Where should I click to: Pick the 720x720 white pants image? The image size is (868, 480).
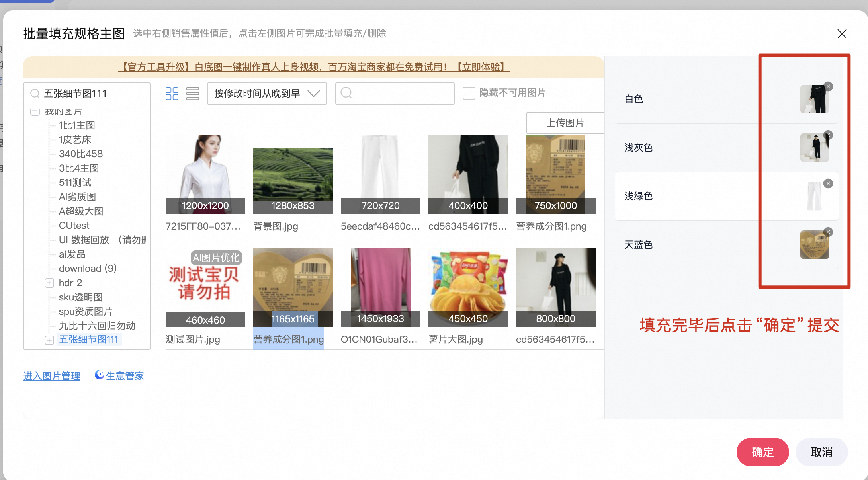click(381, 174)
